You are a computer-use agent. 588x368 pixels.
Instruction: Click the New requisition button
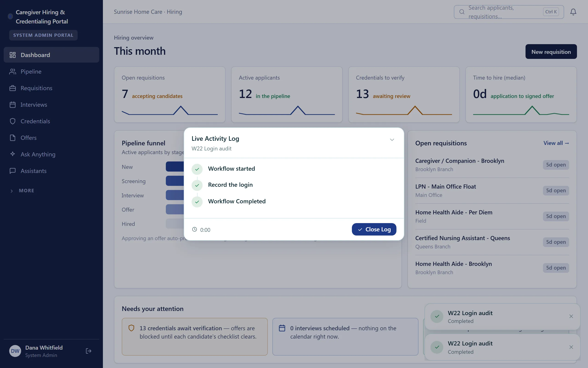point(551,52)
